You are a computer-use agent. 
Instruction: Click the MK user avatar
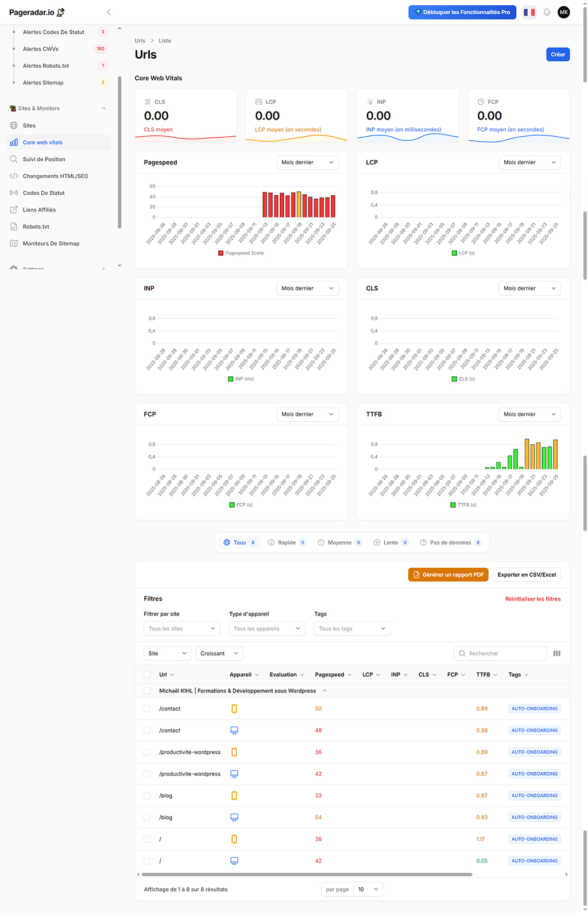click(564, 12)
